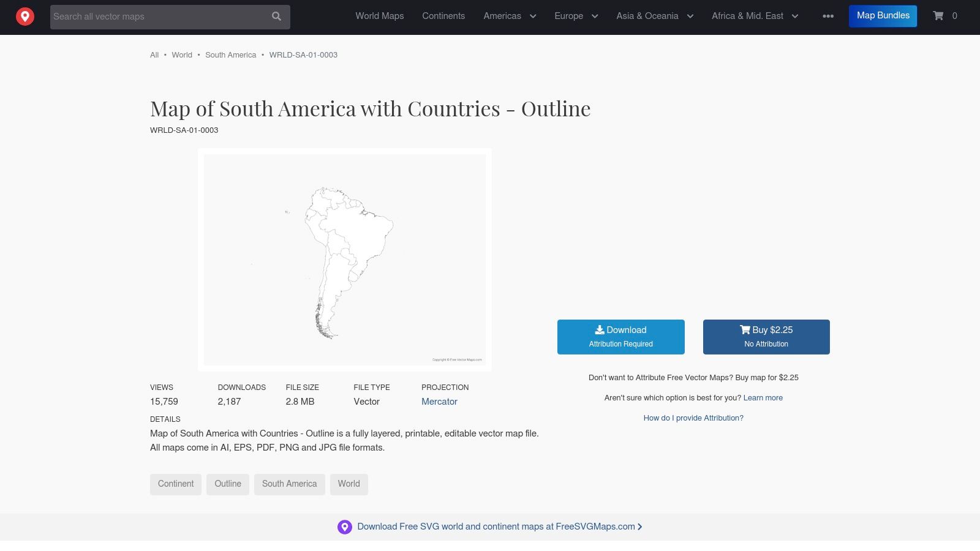The width and height of the screenshot is (980, 551).
Task: Click the Map Bundles button
Action: pyautogui.click(x=883, y=15)
